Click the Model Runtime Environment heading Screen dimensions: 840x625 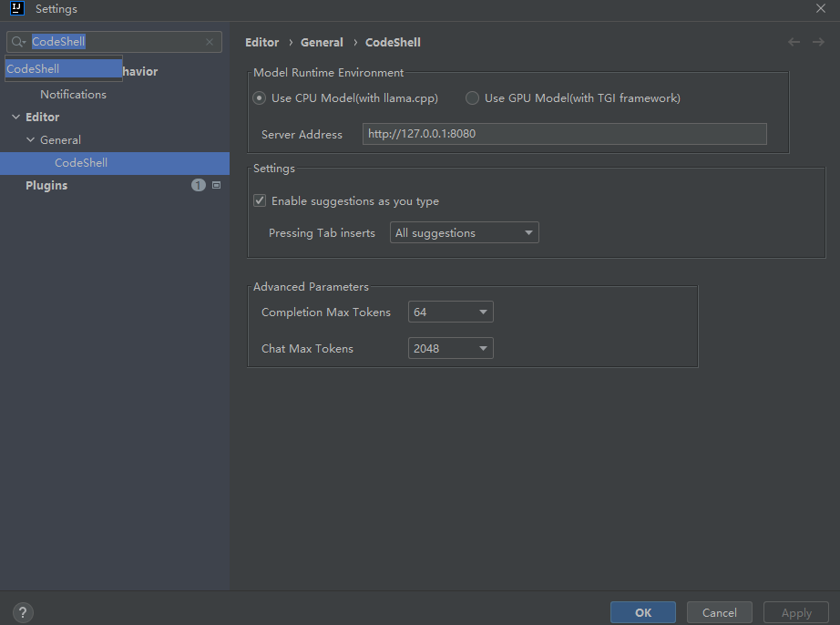pyautogui.click(x=328, y=72)
